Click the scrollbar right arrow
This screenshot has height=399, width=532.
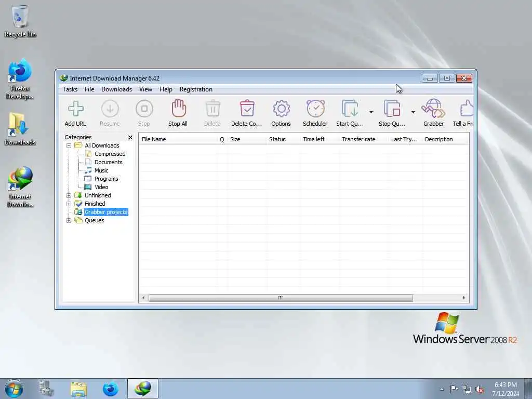(x=464, y=298)
